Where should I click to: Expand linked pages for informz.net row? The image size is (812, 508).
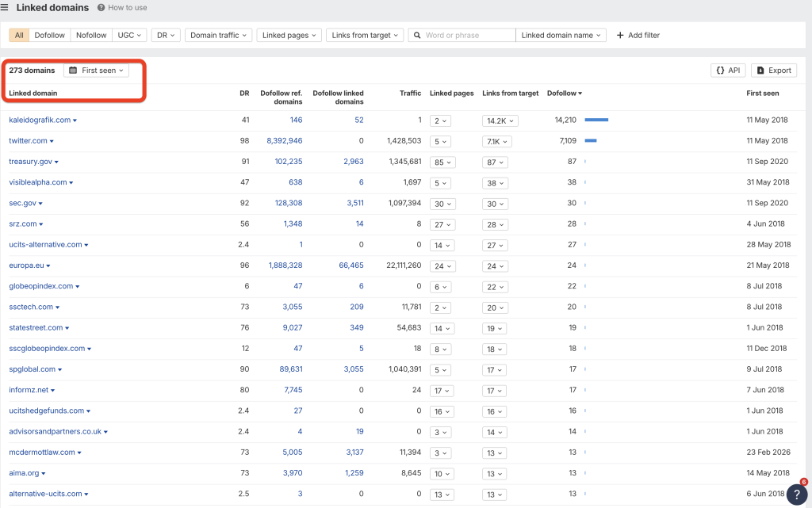coord(442,391)
